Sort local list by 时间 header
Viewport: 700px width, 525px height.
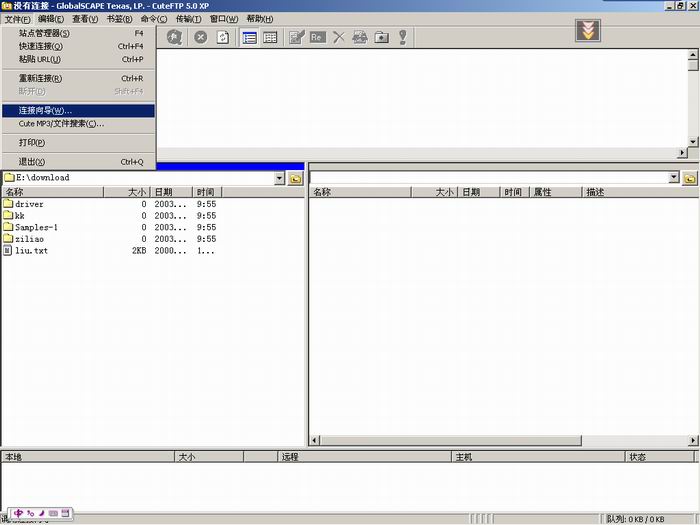207,192
